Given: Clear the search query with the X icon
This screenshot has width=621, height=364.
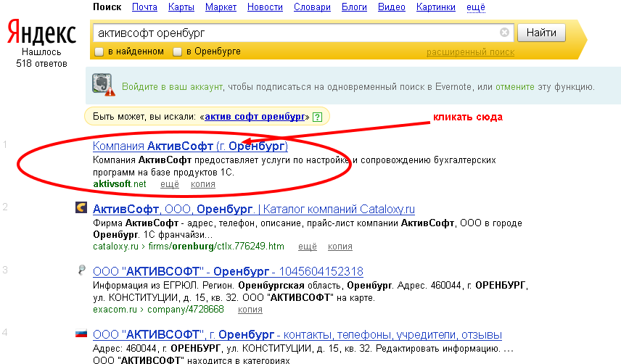Looking at the screenshot, I should coord(504,33).
